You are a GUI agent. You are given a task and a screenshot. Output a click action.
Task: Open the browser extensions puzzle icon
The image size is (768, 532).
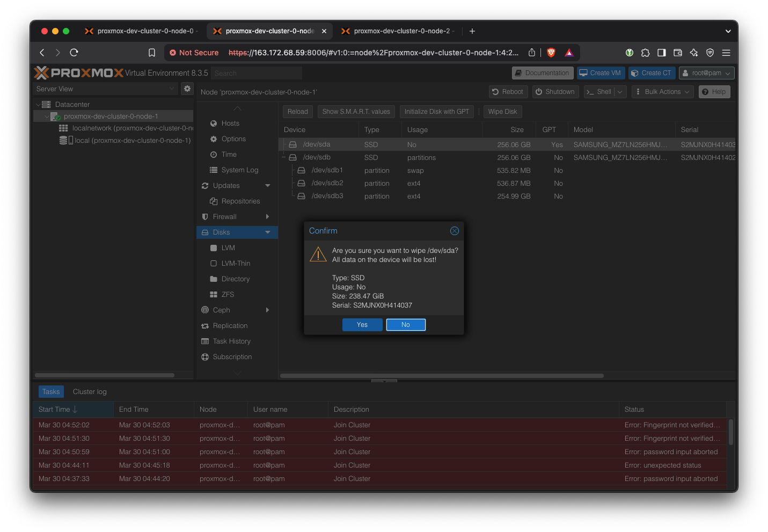click(645, 53)
